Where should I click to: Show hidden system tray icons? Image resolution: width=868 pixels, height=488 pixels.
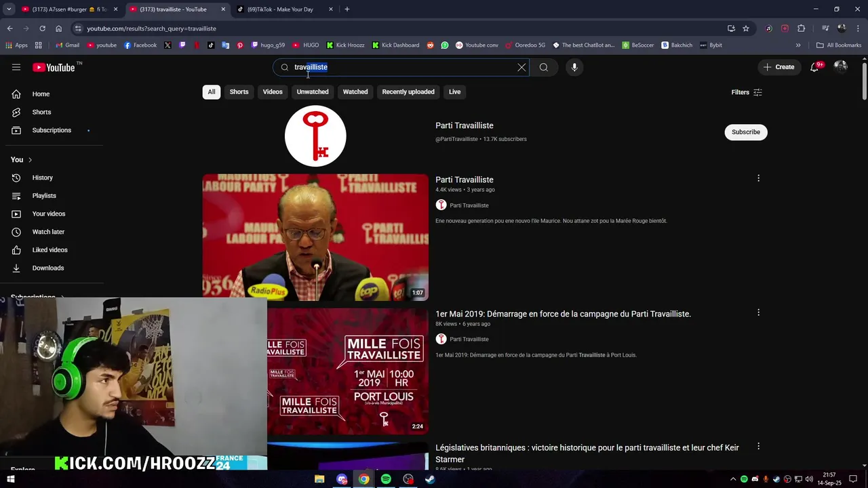click(x=732, y=479)
